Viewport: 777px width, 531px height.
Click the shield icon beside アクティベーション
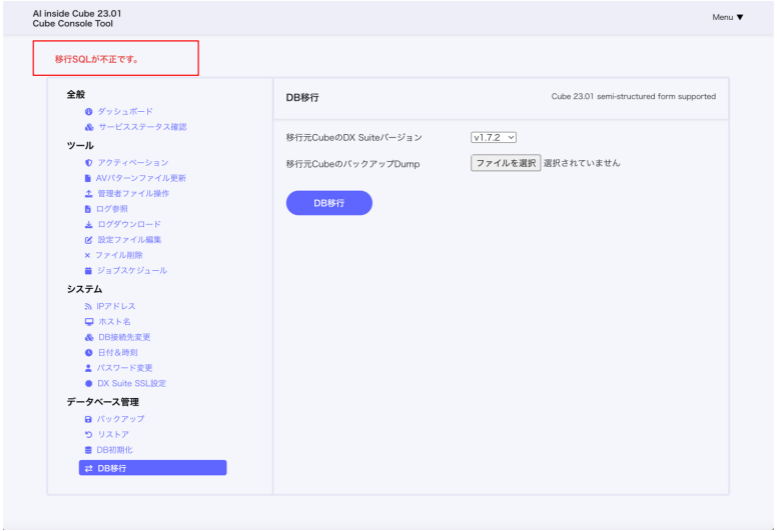coord(89,162)
